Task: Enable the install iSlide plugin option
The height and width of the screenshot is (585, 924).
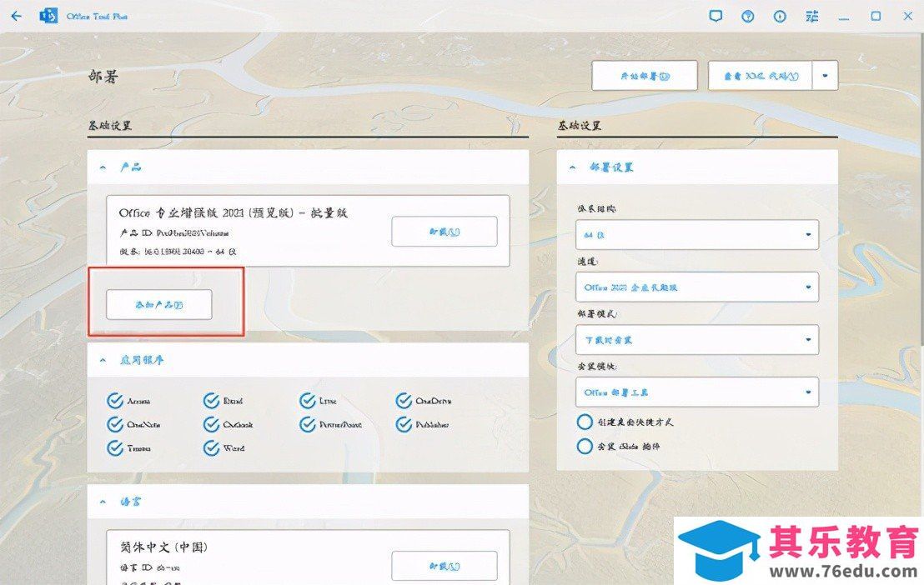Action: click(585, 446)
